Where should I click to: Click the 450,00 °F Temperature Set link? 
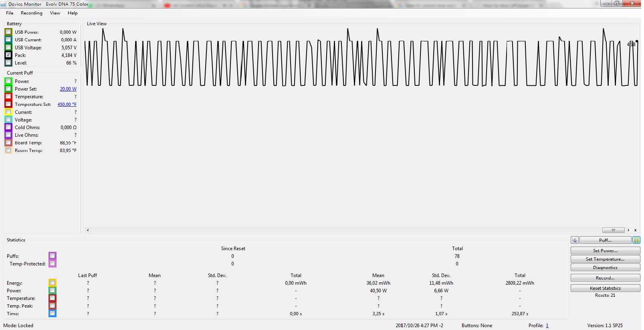(67, 104)
